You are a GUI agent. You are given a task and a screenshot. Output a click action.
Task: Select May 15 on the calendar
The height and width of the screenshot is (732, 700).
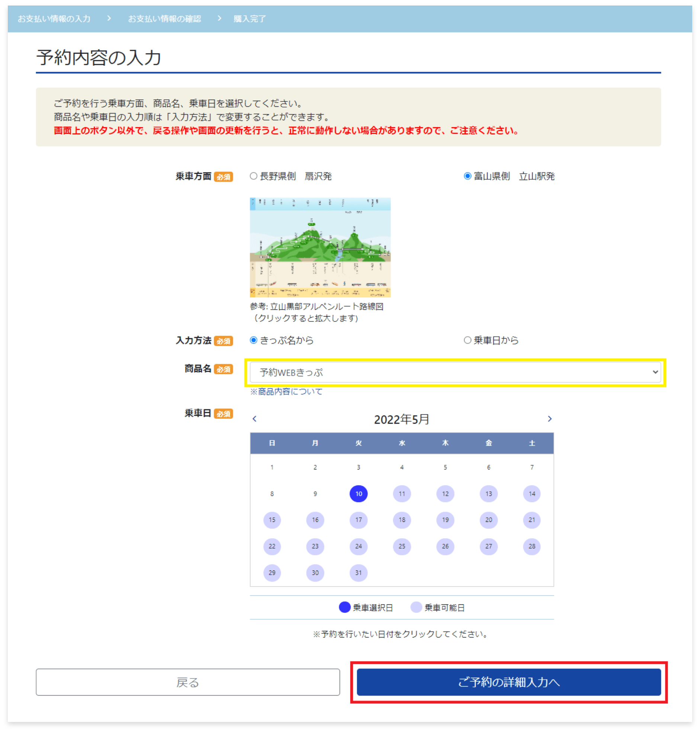[x=272, y=520]
